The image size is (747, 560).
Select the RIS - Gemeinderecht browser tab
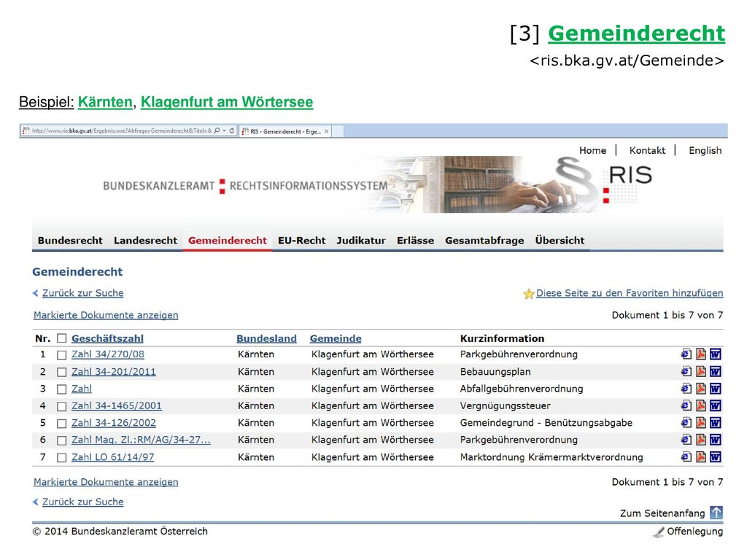click(285, 131)
